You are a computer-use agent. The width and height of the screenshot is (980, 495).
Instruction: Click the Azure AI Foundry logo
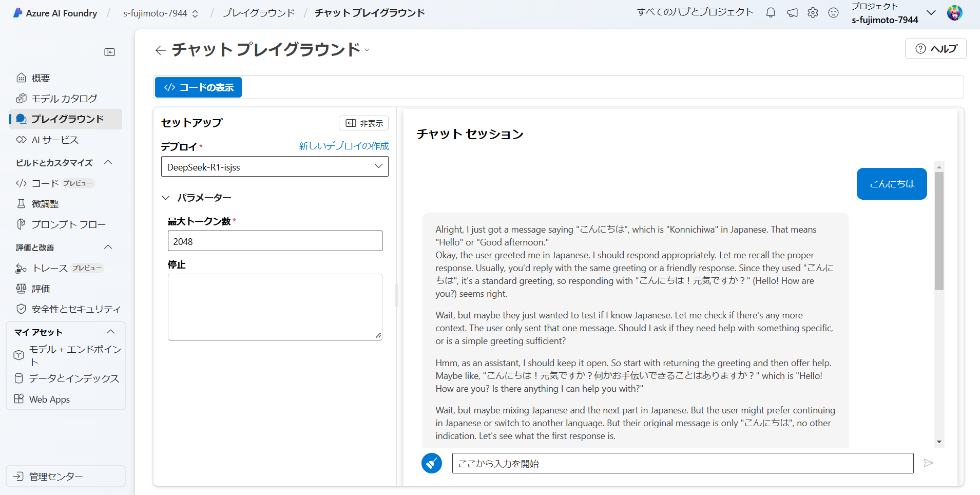[x=55, y=13]
